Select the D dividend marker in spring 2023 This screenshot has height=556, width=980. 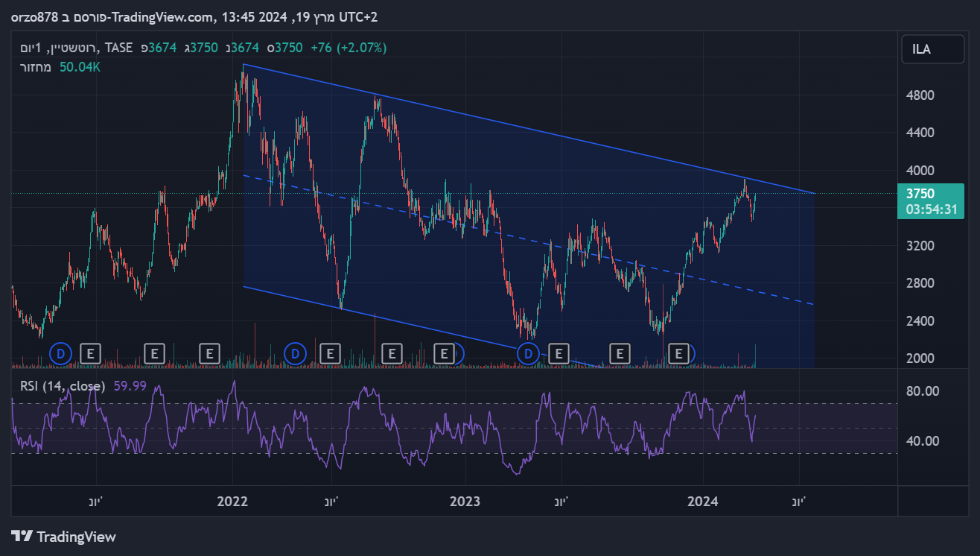pos(529,353)
